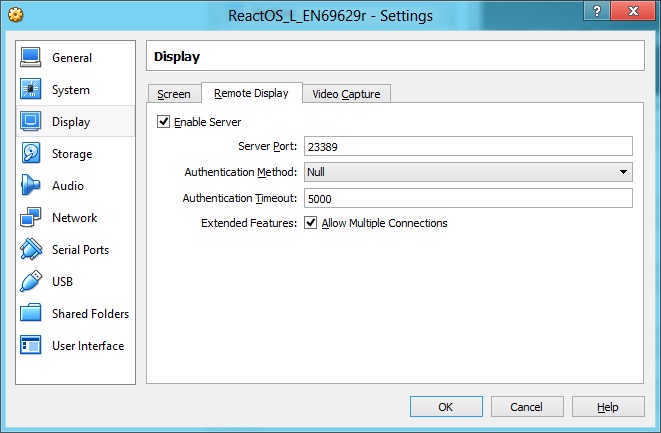Select the Display category label
661x433 pixels.
[x=71, y=122]
